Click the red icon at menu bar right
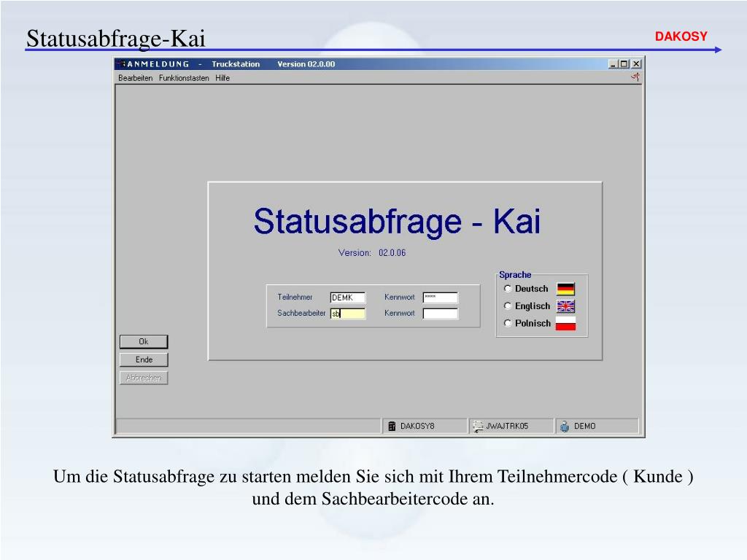This screenshot has height=560, width=747. pos(635,77)
